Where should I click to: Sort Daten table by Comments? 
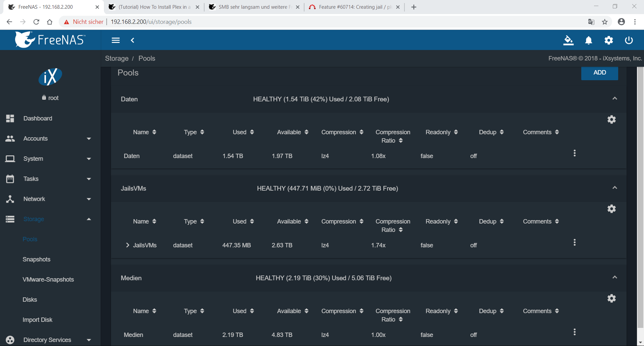[541, 132]
